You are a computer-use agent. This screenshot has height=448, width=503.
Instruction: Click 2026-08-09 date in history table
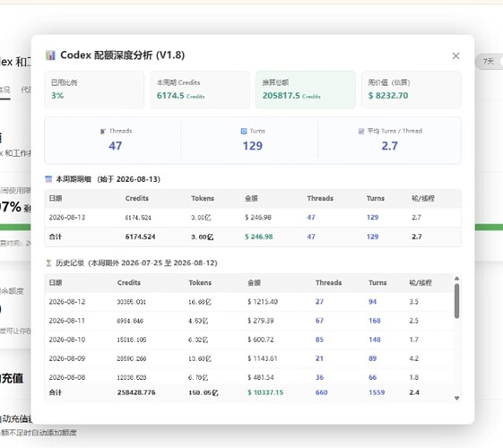pyautogui.click(x=67, y=358)
